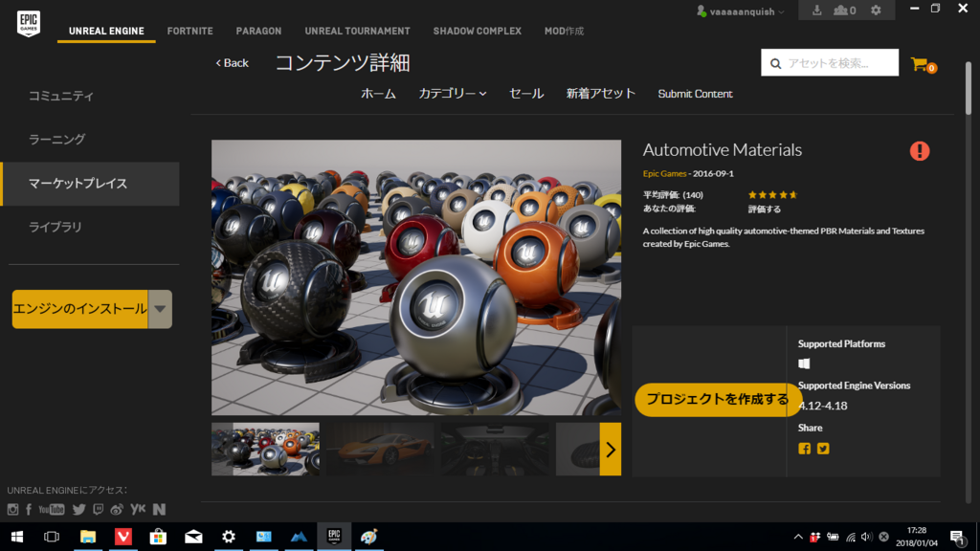The image size is (980, 551).
Task: Click the red warning exclamation icon
Action: tap(920, 150)
